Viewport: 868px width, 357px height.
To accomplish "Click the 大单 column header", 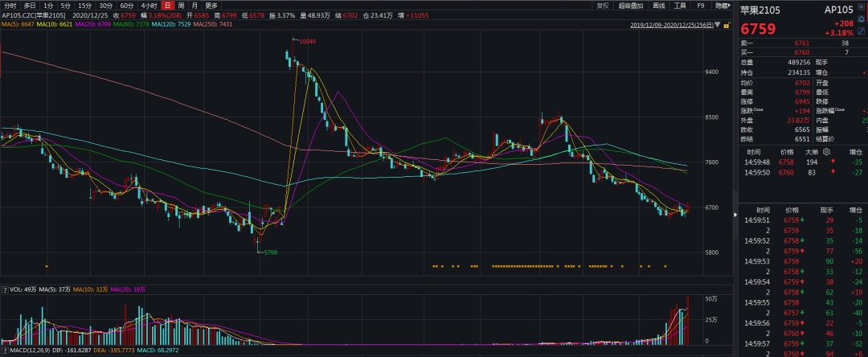I will click(x=812, y=152).
